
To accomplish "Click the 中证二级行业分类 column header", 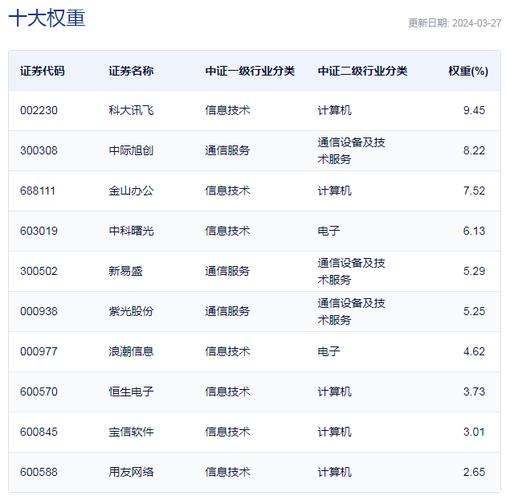I will pos(363,71).
